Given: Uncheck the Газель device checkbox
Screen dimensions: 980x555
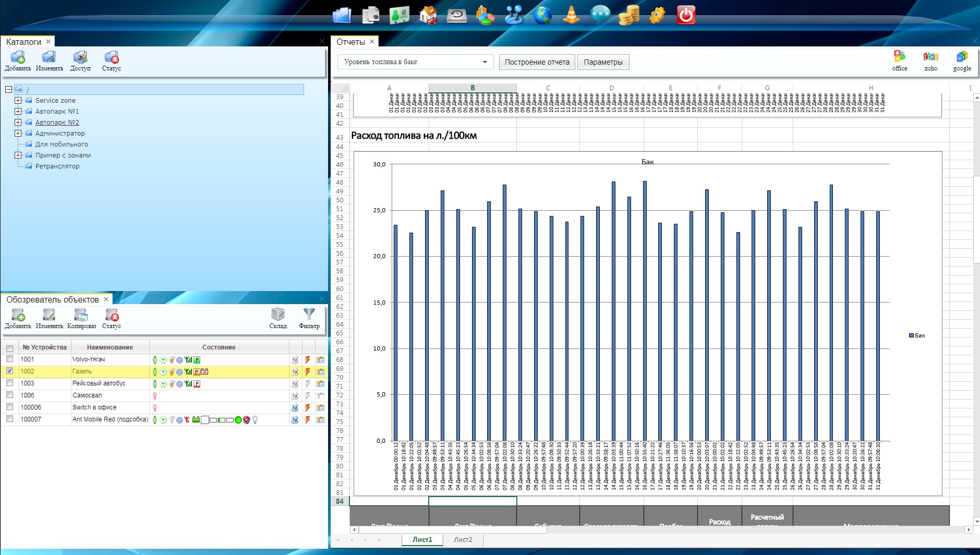Looking at the screenshot, I should click(9, 371).
